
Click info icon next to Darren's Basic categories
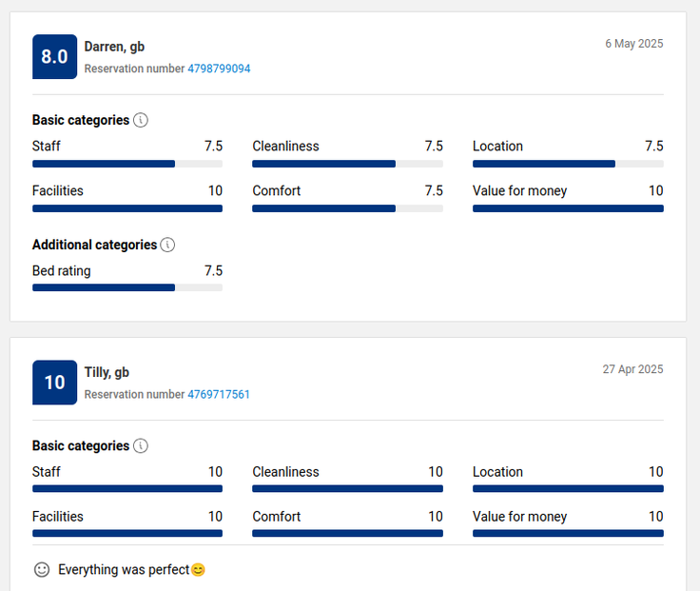(x=140, y=120)
